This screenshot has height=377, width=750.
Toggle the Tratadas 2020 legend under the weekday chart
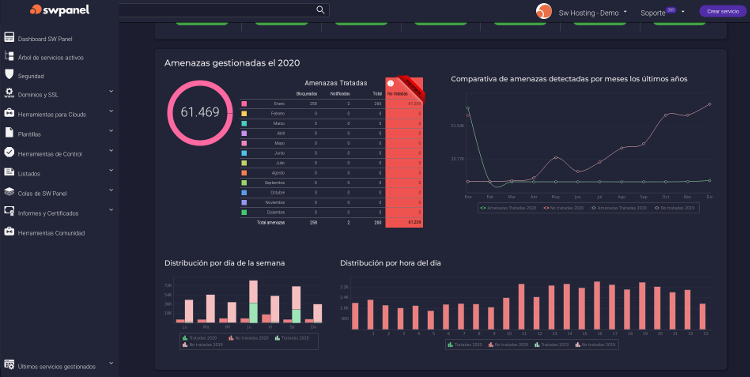pyautogui.click(x=201, y=338)
